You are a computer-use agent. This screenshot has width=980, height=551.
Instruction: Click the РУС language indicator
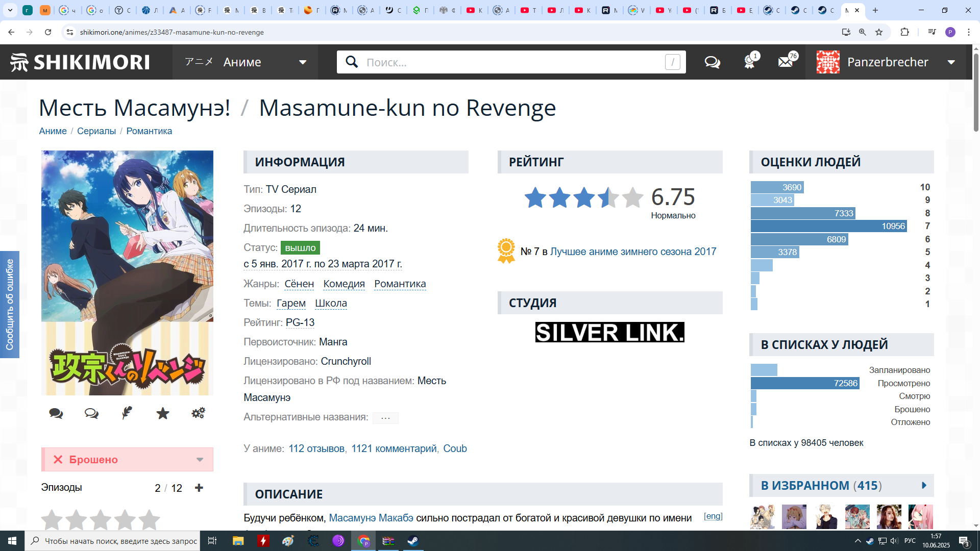tap(910, 541)
